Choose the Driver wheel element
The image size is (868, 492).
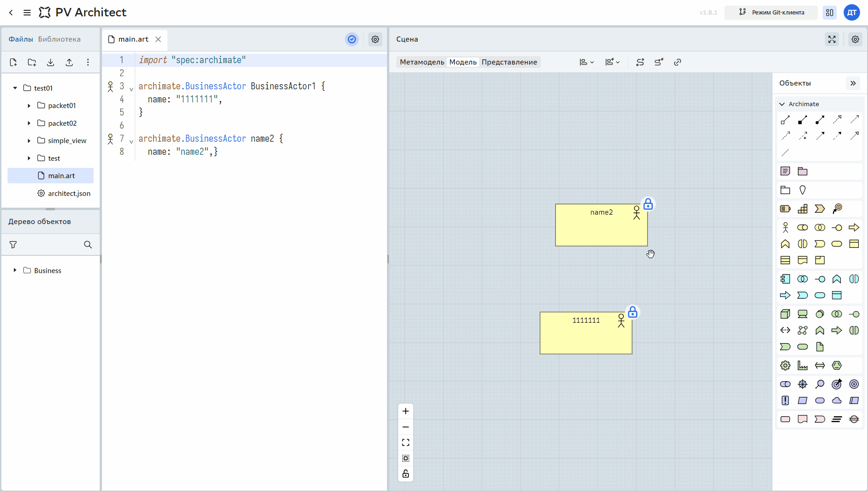(x=802, y=384)
